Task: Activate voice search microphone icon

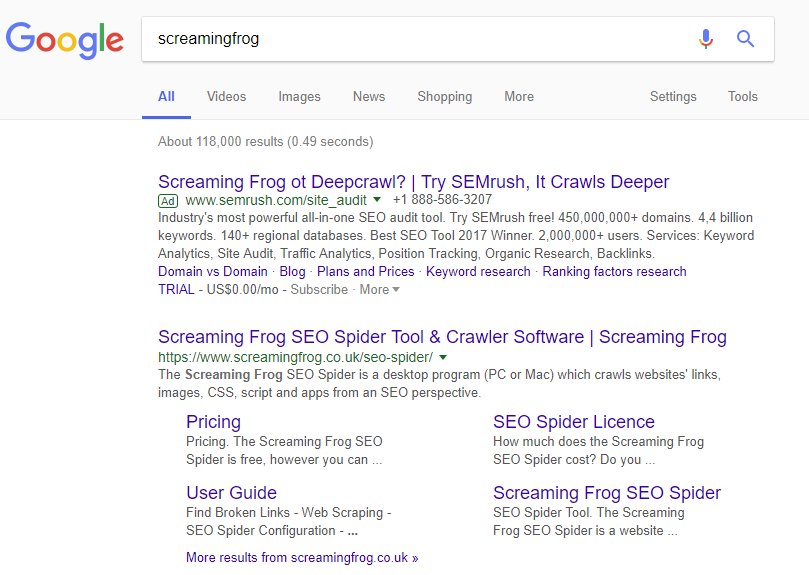Action: (x=705, y=39)
